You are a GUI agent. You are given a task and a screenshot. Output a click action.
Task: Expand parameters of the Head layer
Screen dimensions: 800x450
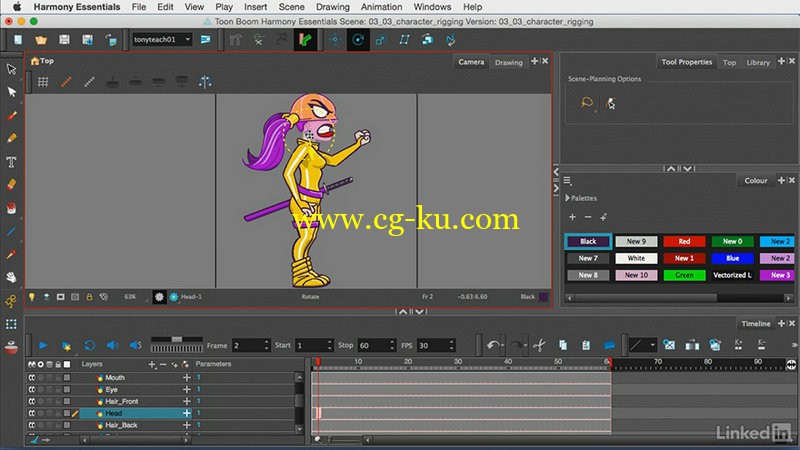tap(186, 413)
